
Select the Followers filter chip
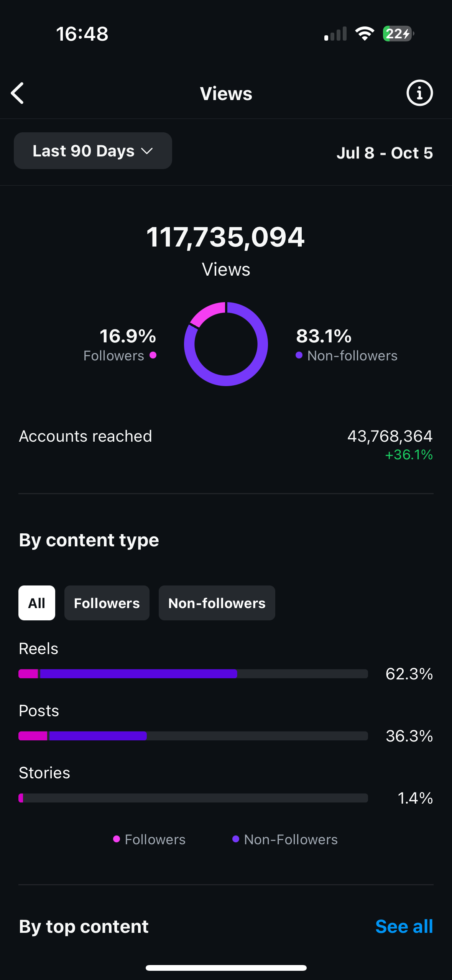click(x=107, y=603)
